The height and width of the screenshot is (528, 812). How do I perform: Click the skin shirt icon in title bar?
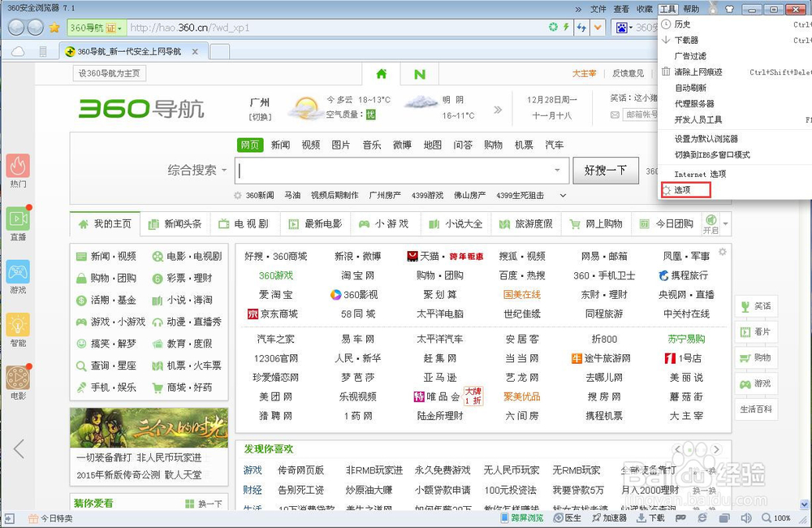(729, 9)
